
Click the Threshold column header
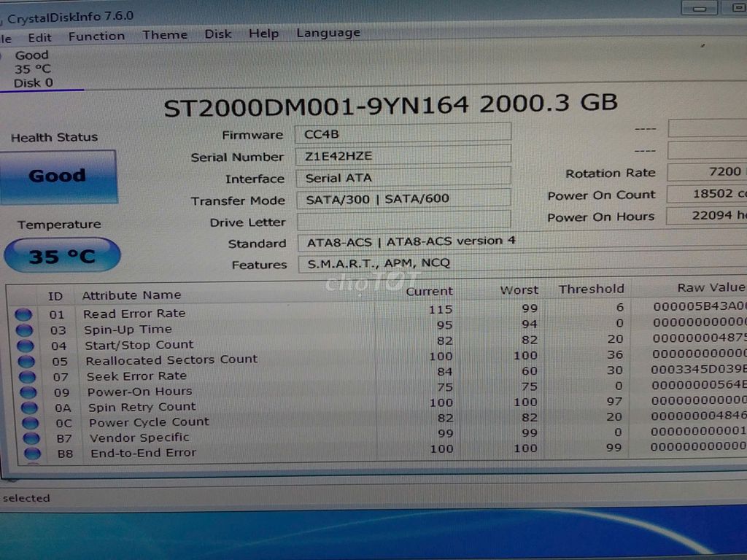[591, 289]
